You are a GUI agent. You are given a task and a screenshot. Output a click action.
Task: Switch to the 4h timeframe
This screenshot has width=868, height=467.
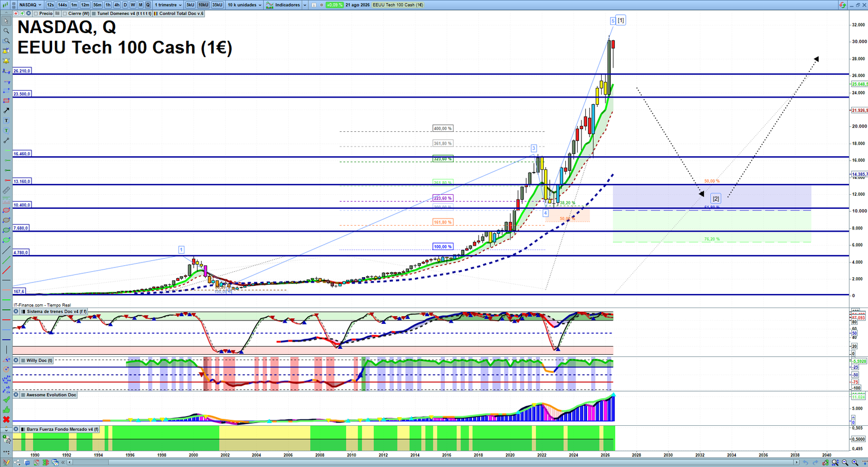(x=117, y=5)
